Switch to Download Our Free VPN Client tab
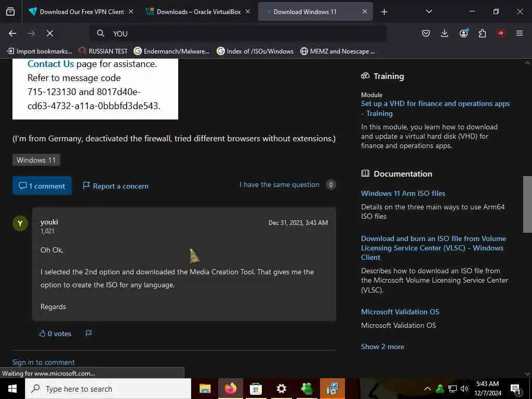Screen dimensions: 532x399 [81, 11]
